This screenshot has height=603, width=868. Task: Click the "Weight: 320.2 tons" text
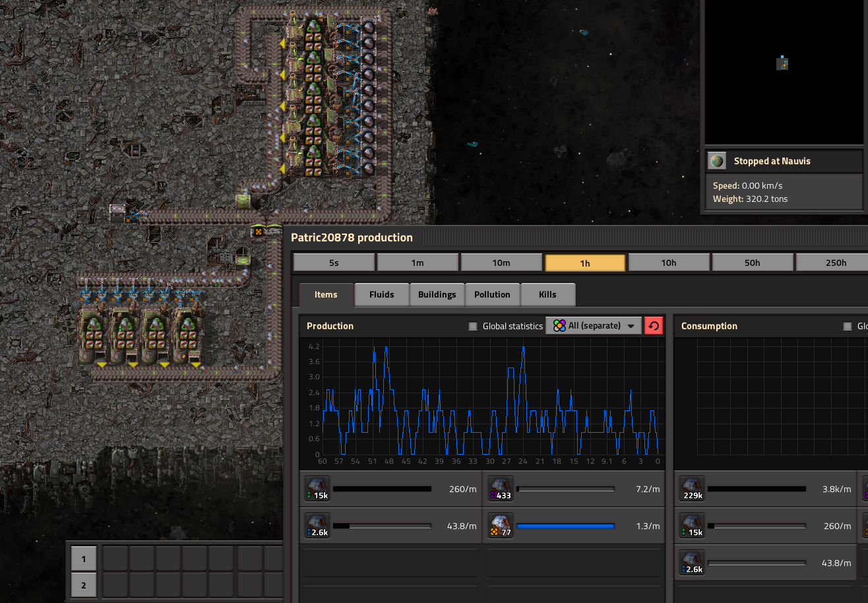pos(750,199)
